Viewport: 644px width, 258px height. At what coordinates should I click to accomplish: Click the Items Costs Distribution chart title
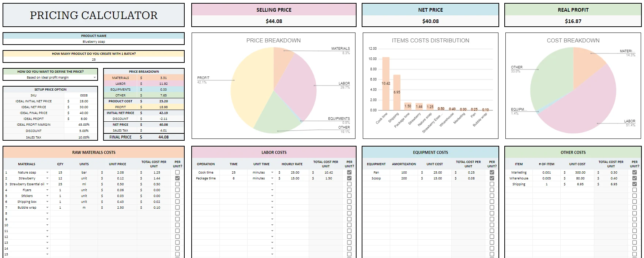pyautogui.click(x=430, y=41)
